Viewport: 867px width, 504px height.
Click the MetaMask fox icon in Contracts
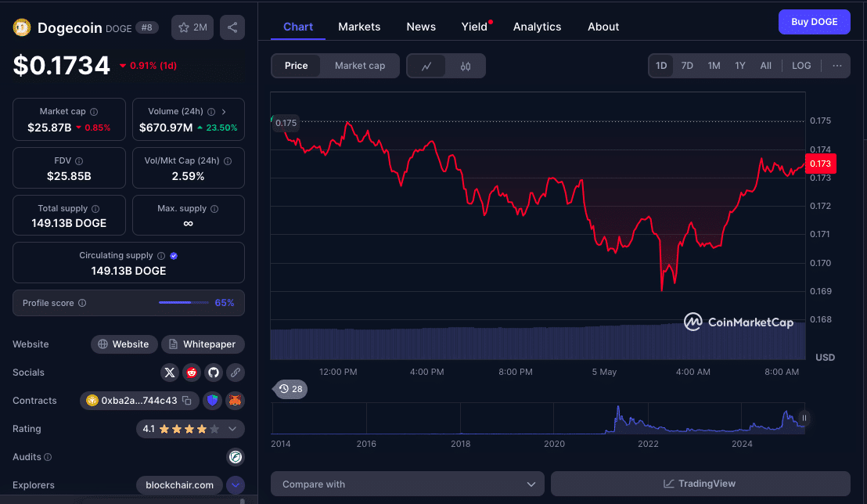click(235, 401)
